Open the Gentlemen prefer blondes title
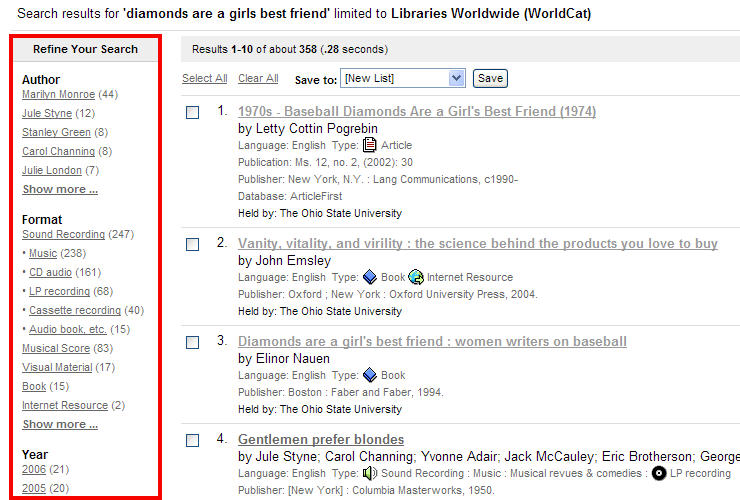 (321, 440)
